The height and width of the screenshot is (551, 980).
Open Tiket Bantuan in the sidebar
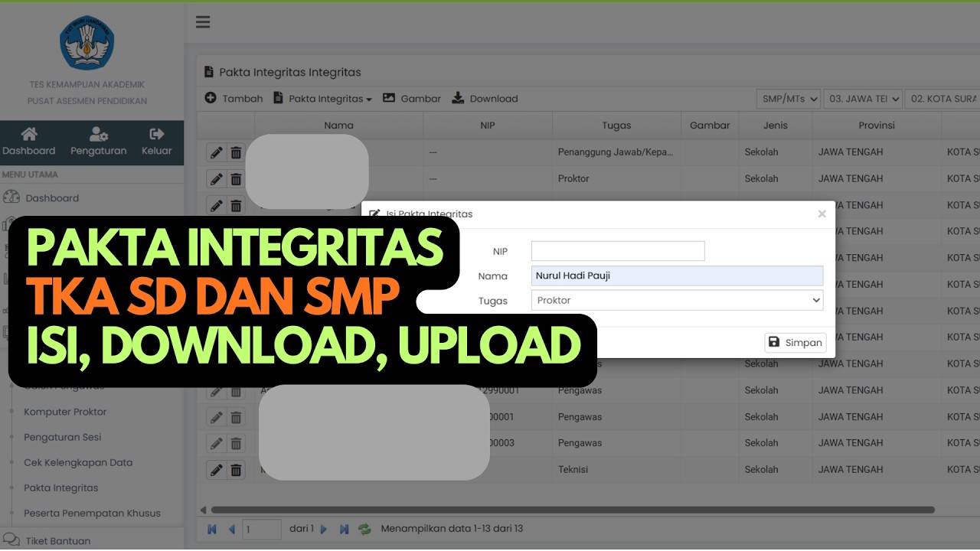(58, 540)
